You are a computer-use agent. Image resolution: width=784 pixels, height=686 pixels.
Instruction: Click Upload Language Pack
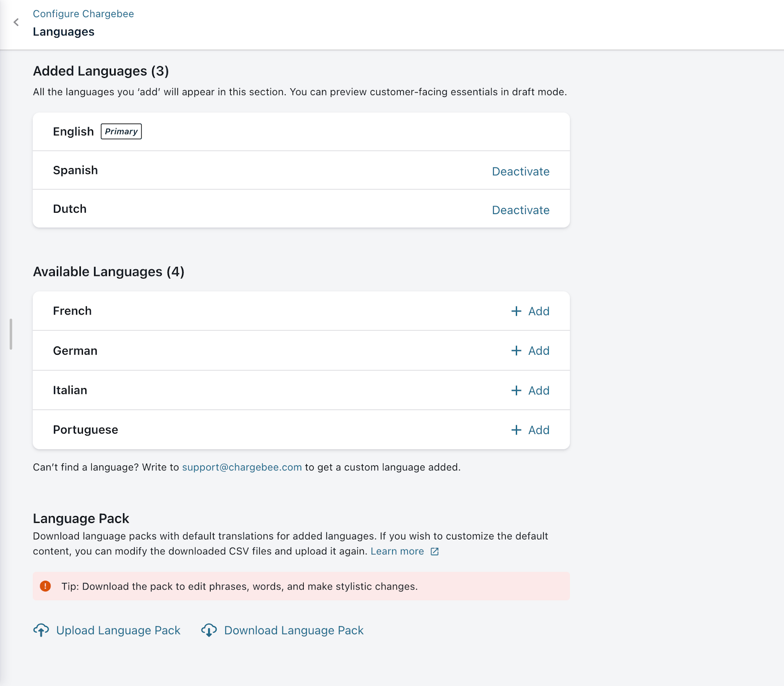[118, 630]
